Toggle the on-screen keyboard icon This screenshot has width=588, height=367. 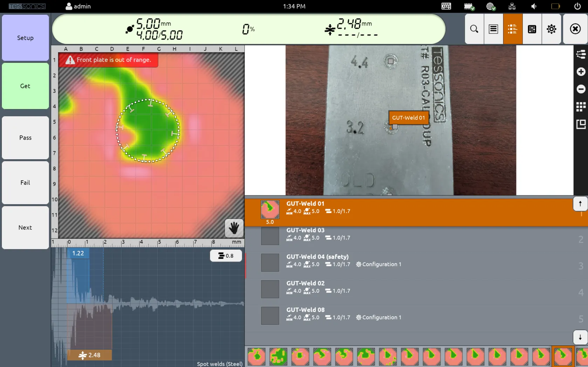(x=446, y=6)
